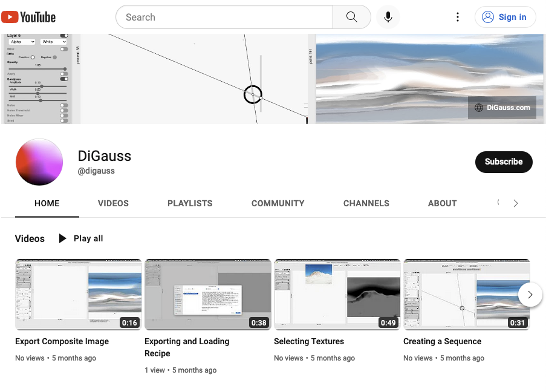Viewport: 546px width, 392px height.
Task: Open the CHANNELS tab
Action: pyautogui.click(x=366, y=203)
